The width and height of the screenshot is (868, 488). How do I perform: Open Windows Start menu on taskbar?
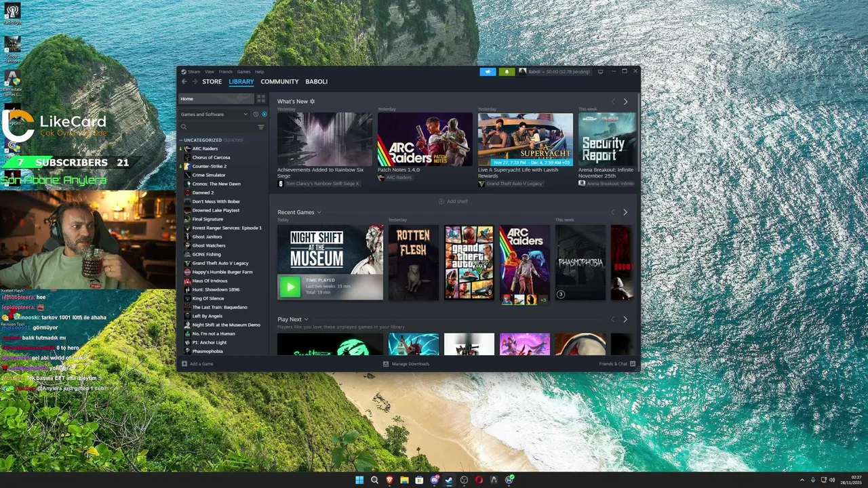(x=359, y=480)
